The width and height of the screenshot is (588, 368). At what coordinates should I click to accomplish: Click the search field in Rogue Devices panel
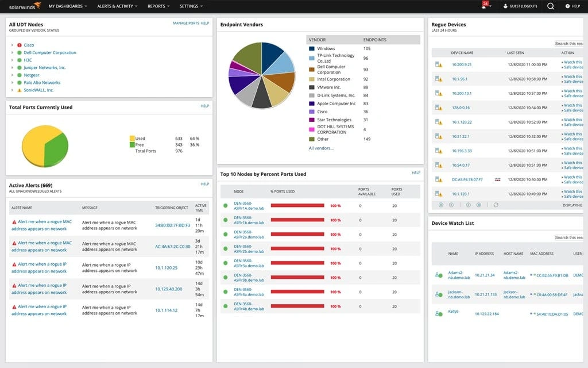pyautogui.click(x=568, y=43)
